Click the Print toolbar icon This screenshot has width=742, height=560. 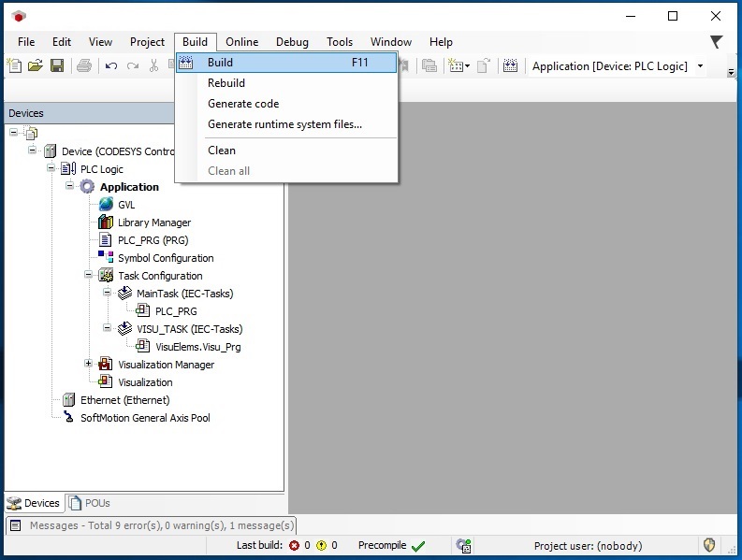(84, 65)
